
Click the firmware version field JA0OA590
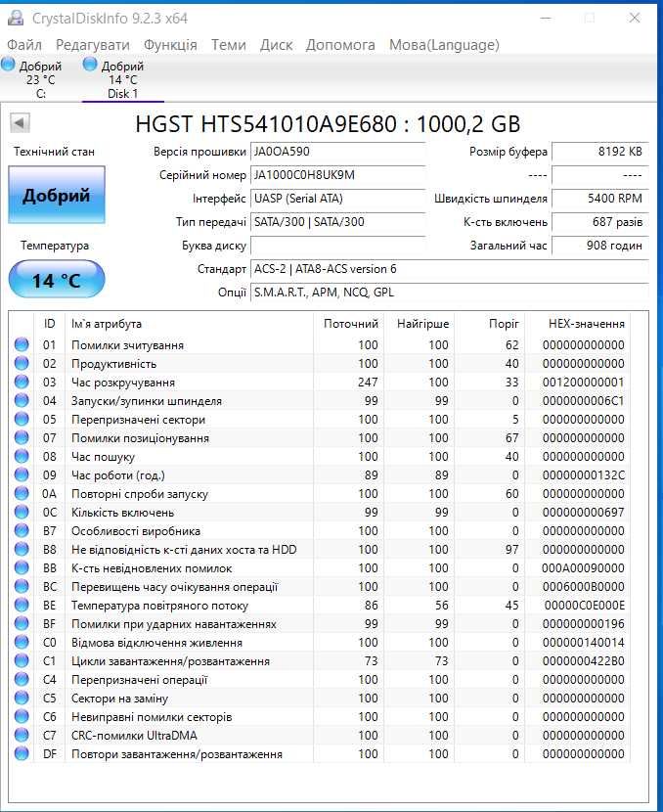[338, 152]
